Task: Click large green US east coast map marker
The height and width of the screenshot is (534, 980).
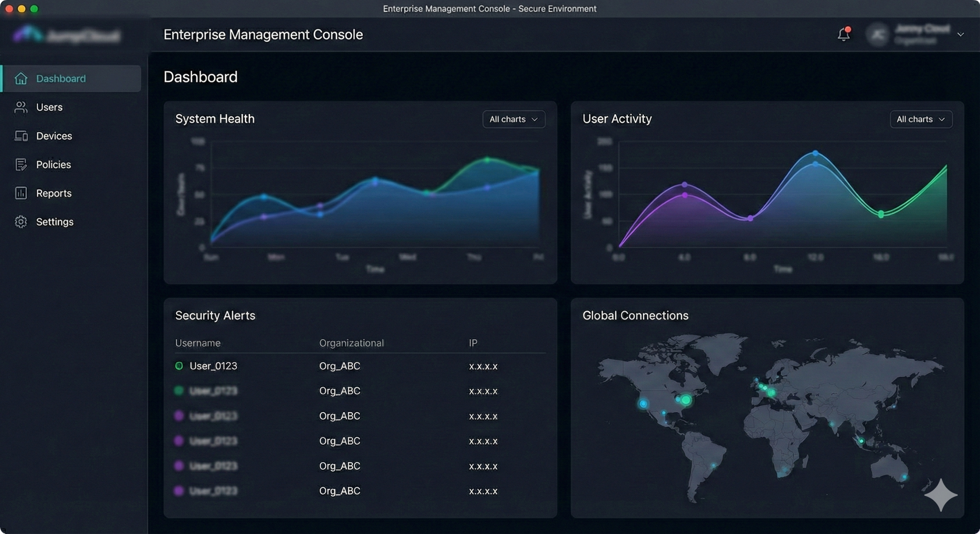Action: (686, 400)
